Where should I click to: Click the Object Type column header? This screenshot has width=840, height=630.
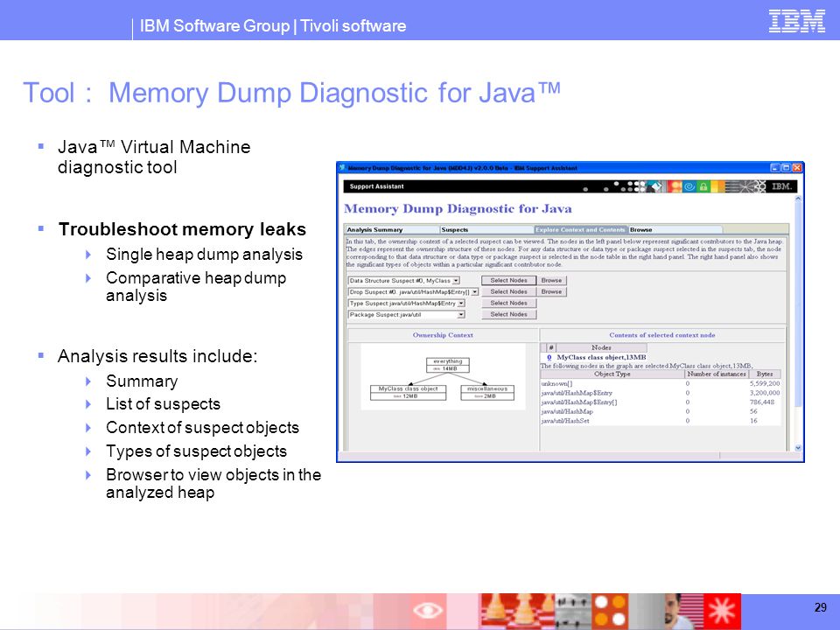612,374
